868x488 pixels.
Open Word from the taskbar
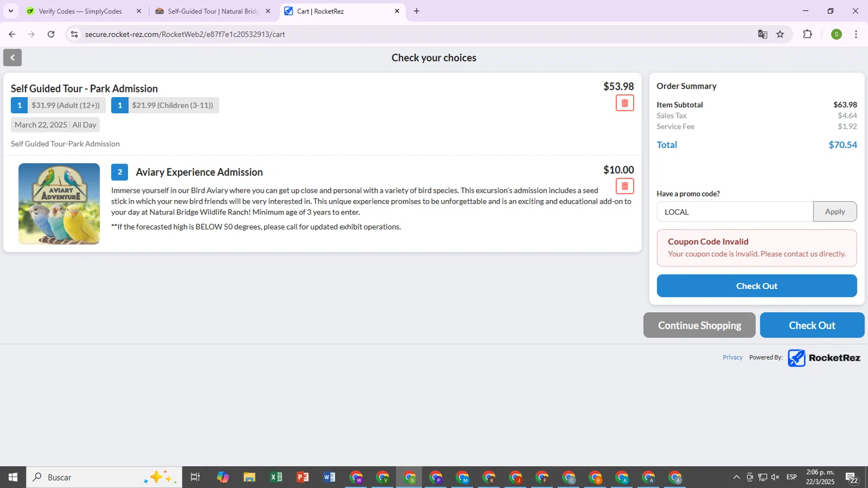[x=329, y=477]
